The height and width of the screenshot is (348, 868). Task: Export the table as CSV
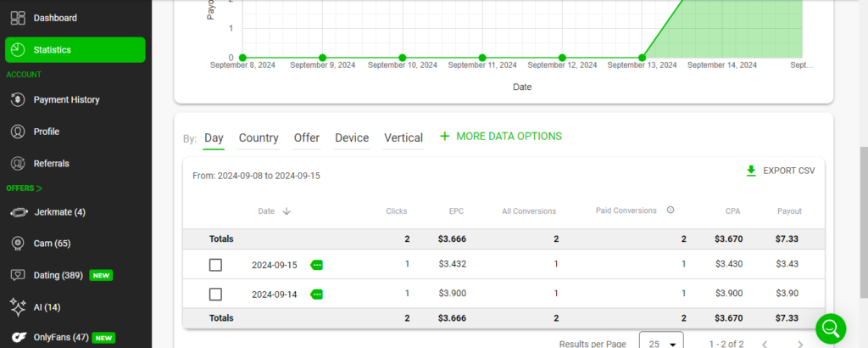click(x=780, y=171)
